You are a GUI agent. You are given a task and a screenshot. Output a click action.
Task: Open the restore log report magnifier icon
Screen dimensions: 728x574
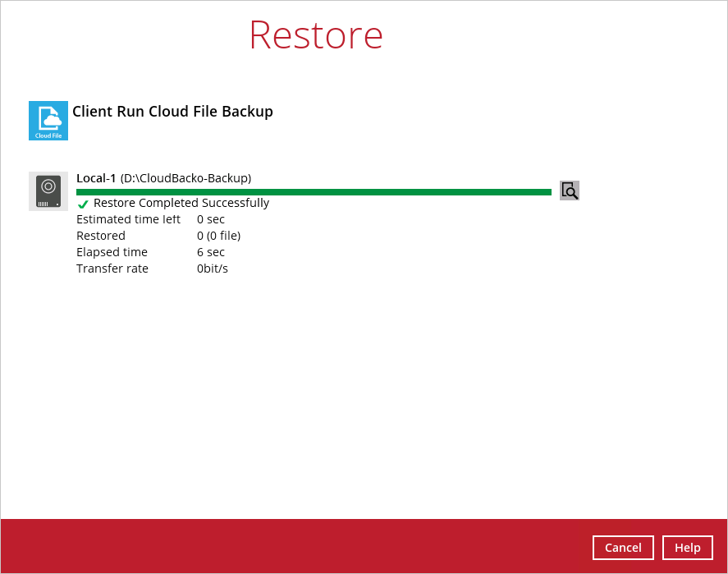570,191
